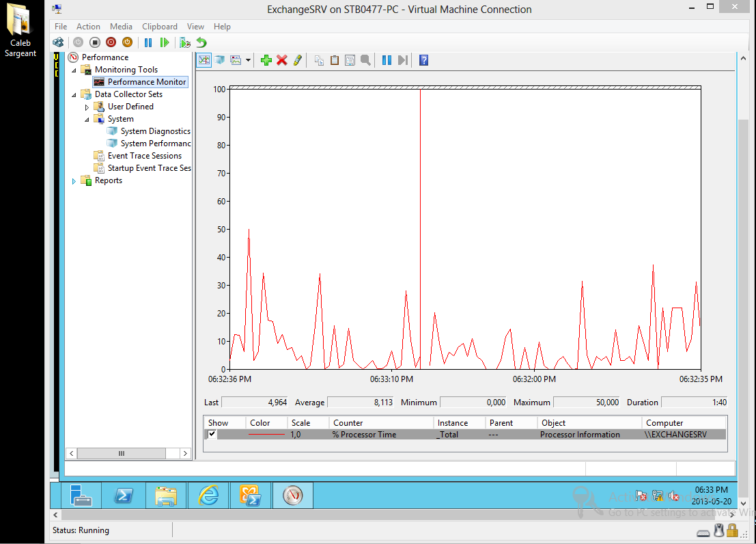This screenshot has height=544, width=756.
Task: Open PowerShell from the taskbar
Action: (x=124, y=495)
